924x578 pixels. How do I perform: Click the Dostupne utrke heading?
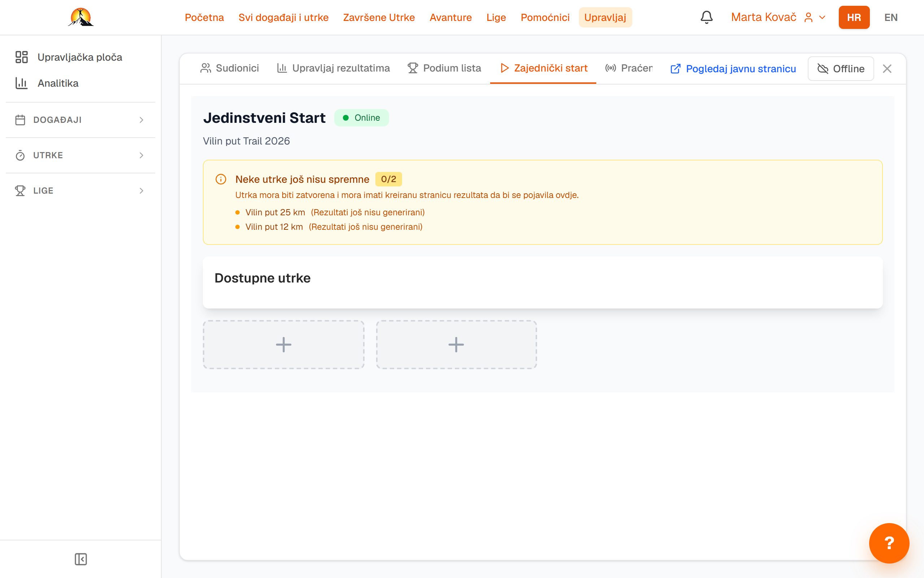[x=262, y=278]
